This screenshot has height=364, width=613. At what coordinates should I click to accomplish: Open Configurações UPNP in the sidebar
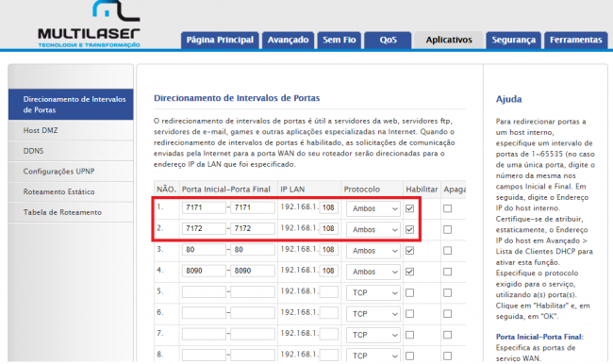(71, 172)
